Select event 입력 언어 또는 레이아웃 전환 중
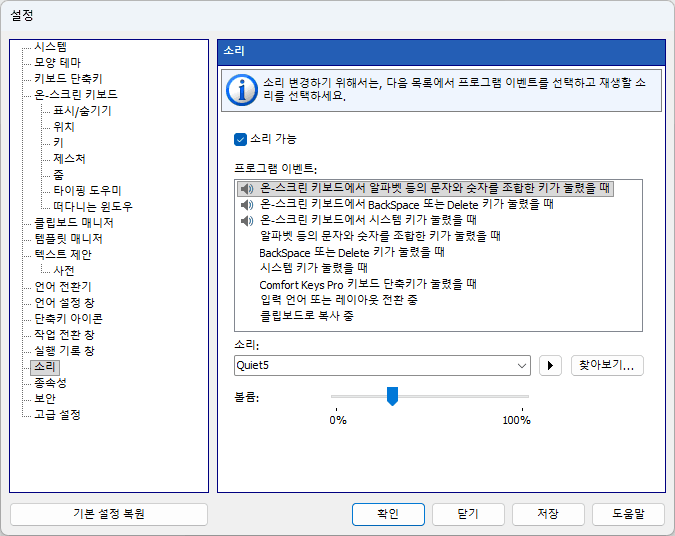 pos(339,301)
